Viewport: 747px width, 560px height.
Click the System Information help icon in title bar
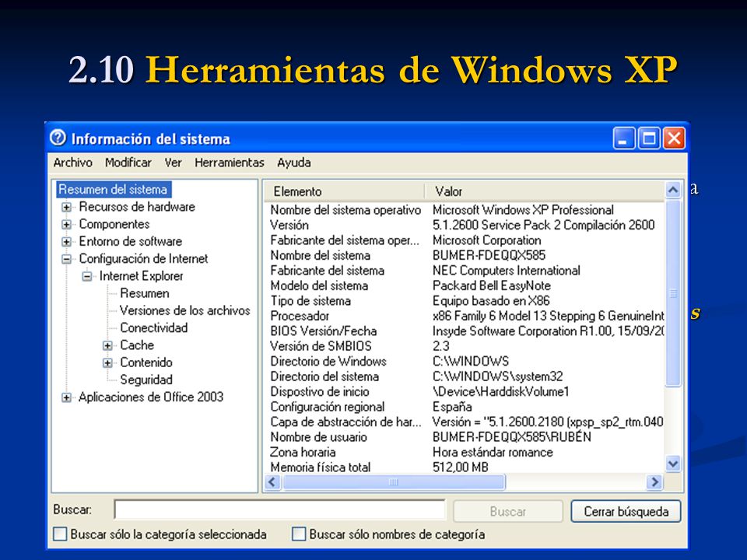[x=58, y=138]
